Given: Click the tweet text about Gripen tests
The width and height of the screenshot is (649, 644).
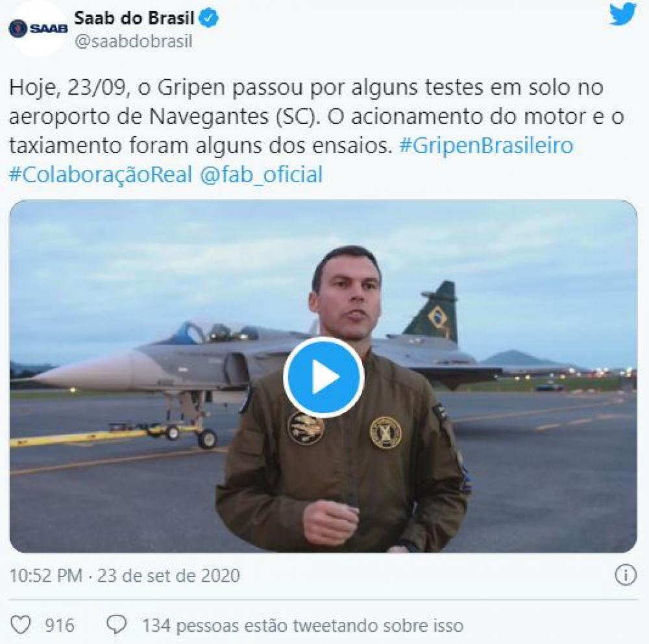Looking at the screenshot, I should [316, 116].
